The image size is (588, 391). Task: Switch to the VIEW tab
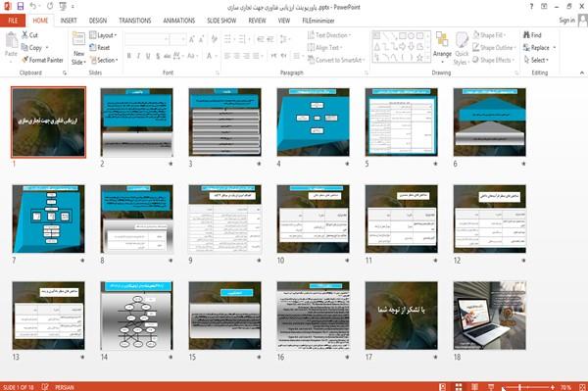(x=284, y=21)
